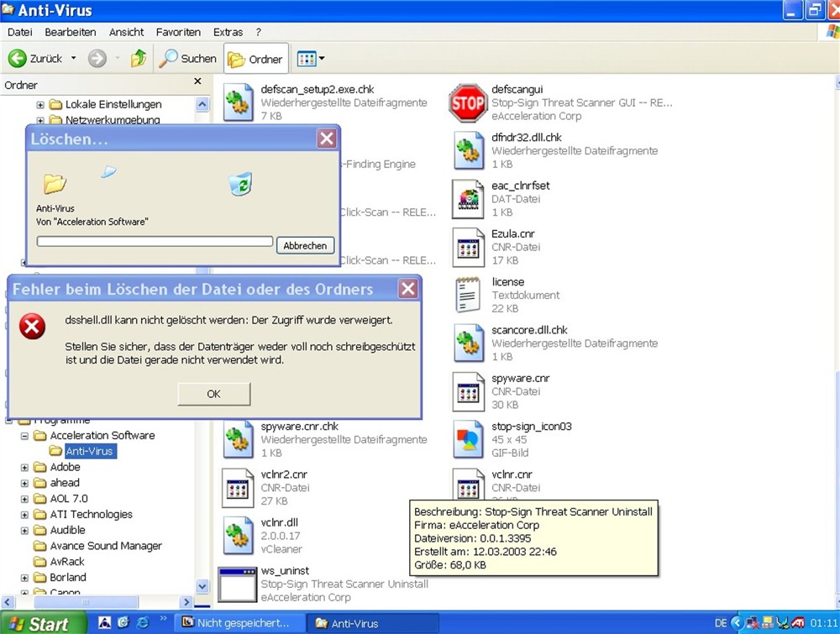This screenshot has height=634, width=840.
Task: Click the Anti-Virus taskbar button
Action: pyautogui.click(x=375, y=623)
